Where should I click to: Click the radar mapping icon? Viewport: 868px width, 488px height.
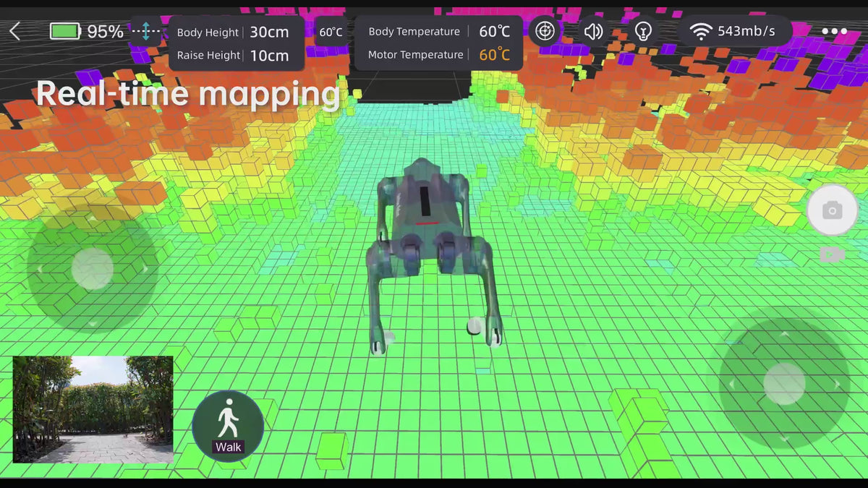[545, 31]
